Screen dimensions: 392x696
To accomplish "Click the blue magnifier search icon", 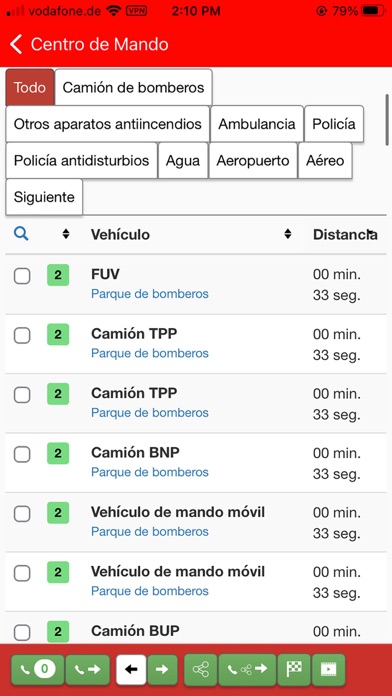I will coord(21,233).
